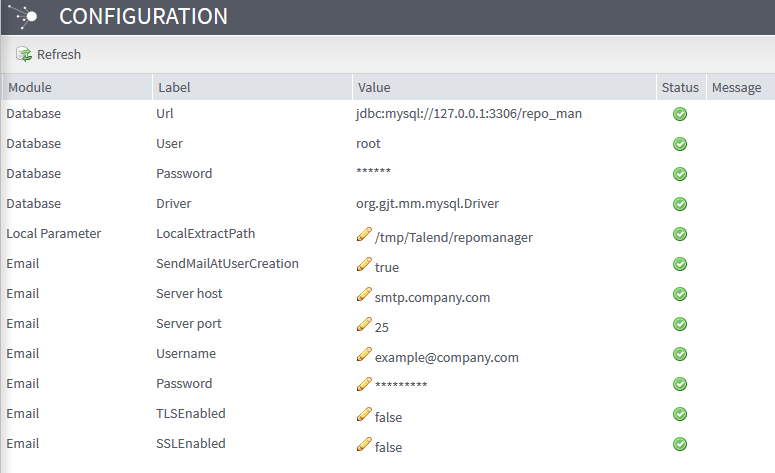Viewport: 775px width, 473px height.
Task: Click the Label column header
Action: (174, 88)
